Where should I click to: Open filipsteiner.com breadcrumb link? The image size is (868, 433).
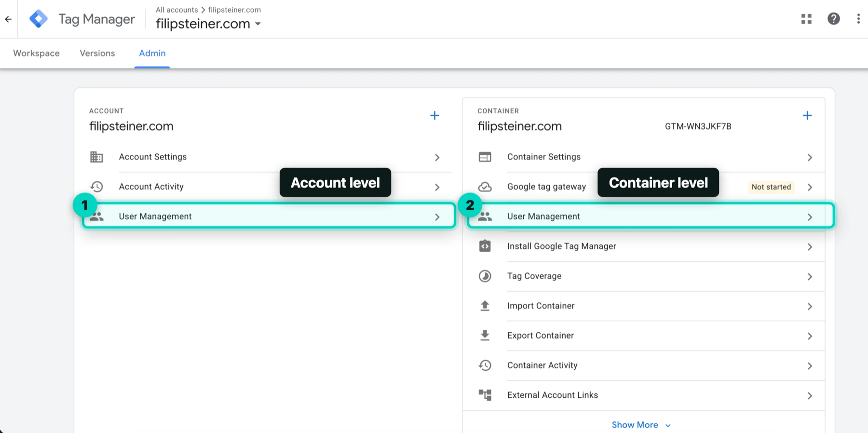point(234,10)
